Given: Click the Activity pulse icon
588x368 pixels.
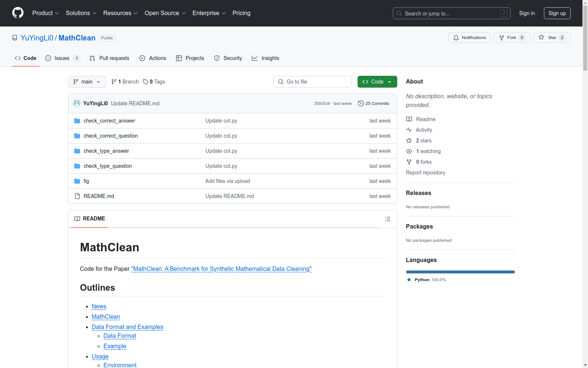Looking at the screenshot, I should point(409,130).
